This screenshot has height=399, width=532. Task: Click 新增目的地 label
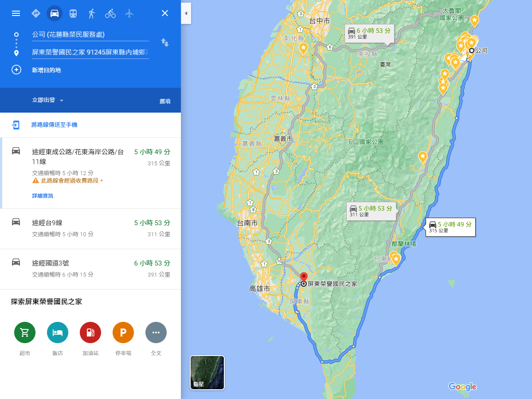pyautogui.click(x=46, y=70)
